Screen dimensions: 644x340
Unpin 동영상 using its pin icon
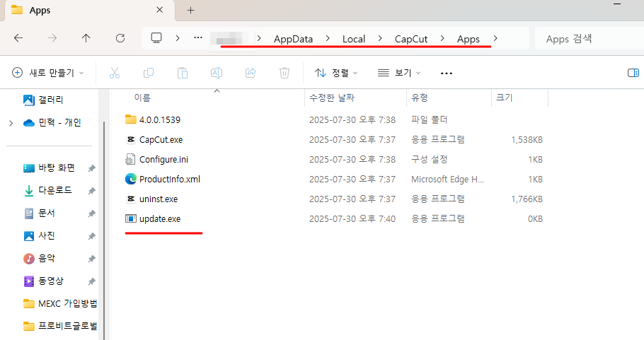pos(91,281)
